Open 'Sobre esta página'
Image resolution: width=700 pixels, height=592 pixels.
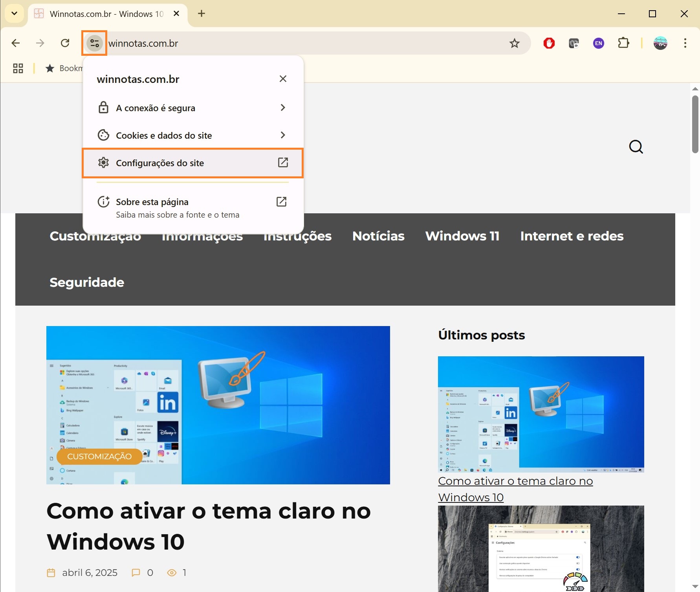192,208
